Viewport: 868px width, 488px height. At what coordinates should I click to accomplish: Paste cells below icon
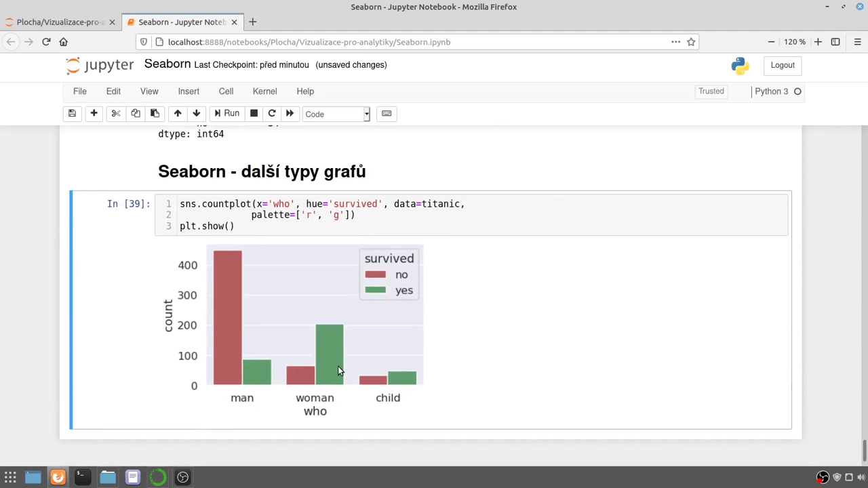pos(155,114)
